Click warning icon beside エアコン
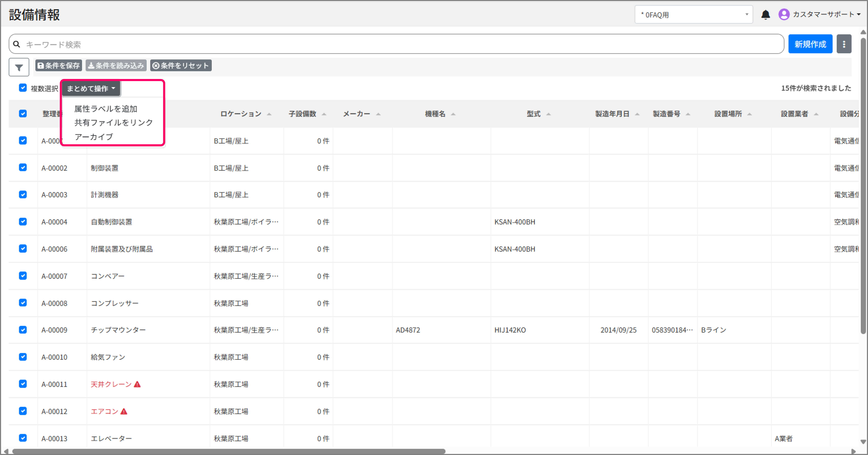868x455 pixels. click(124, 411)
